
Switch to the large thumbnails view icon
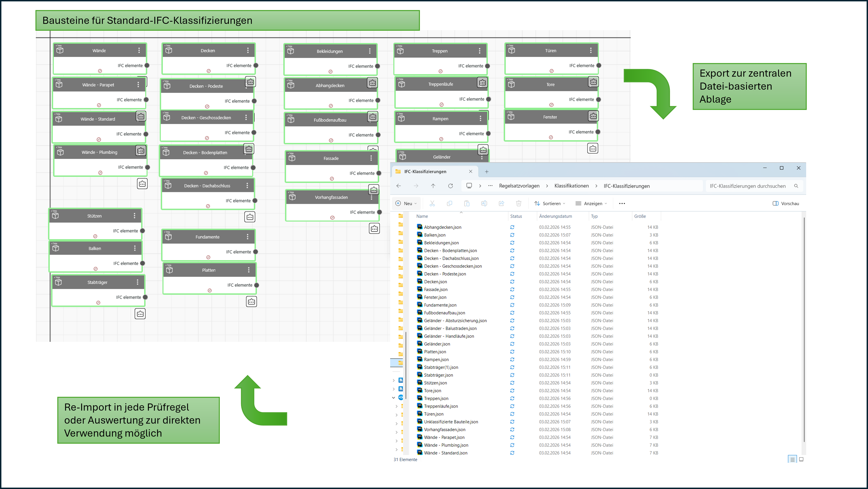point(801,459)
